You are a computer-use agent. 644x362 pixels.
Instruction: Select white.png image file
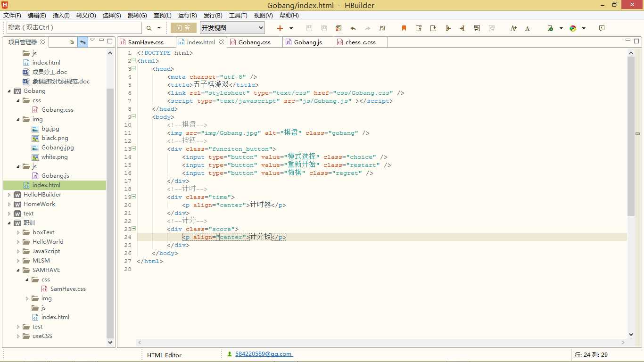[x=54, y=157]
